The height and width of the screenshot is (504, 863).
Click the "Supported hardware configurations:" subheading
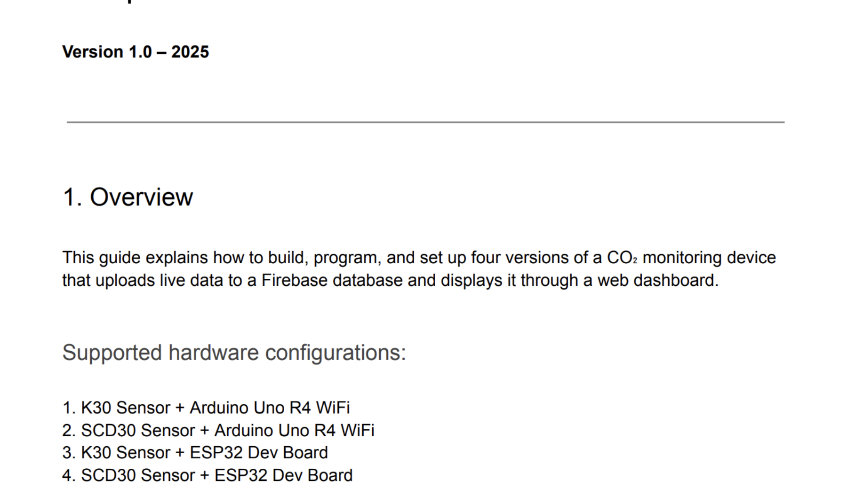pos(234,353)
